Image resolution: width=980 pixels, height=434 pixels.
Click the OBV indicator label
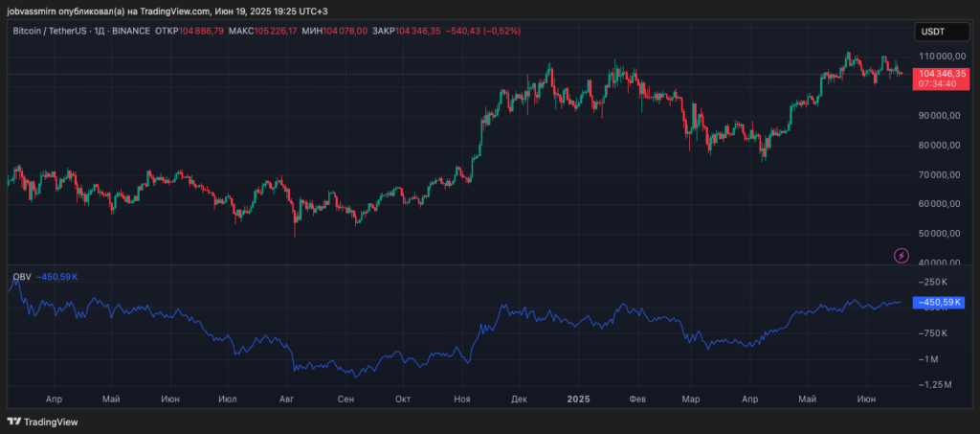coord(20,278)
